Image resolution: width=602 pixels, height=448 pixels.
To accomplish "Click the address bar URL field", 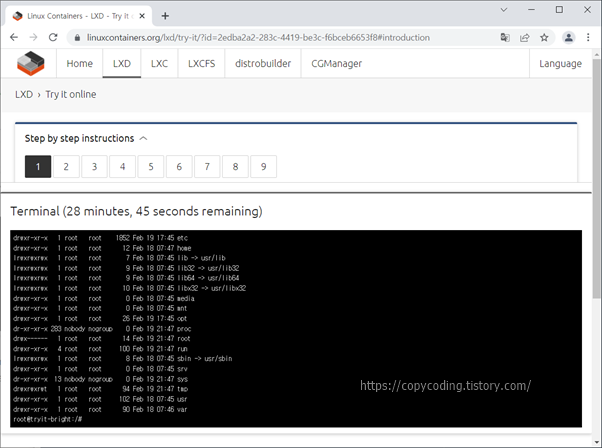I will point(258,38).
